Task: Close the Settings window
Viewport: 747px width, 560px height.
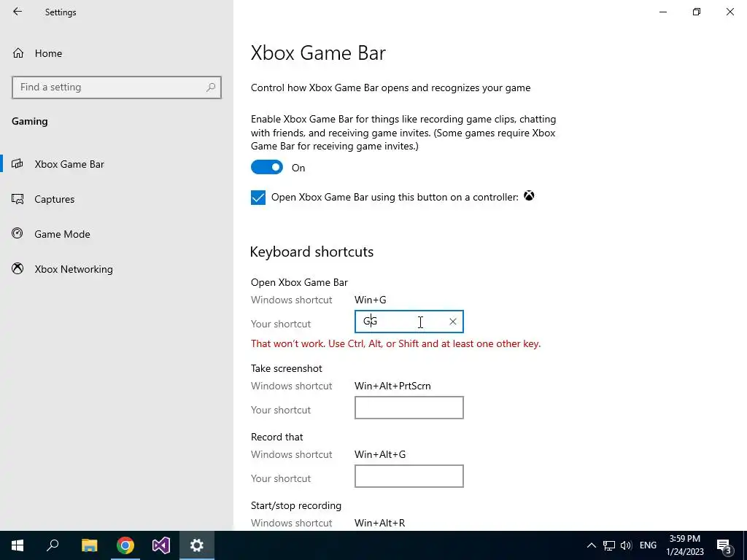Action: [x=729, y=12]
